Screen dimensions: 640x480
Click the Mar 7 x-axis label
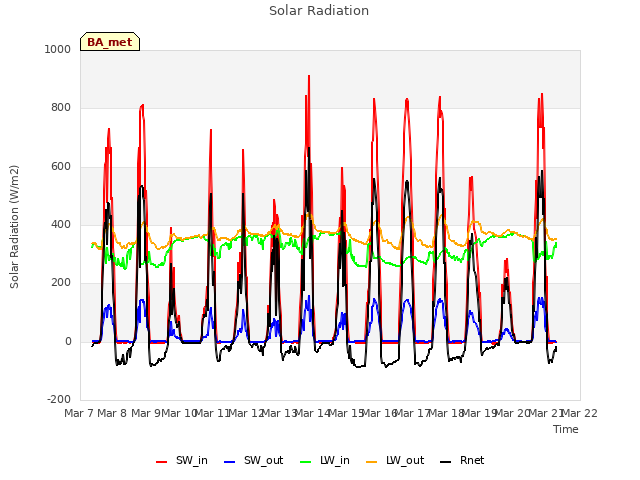click(80, 413)
